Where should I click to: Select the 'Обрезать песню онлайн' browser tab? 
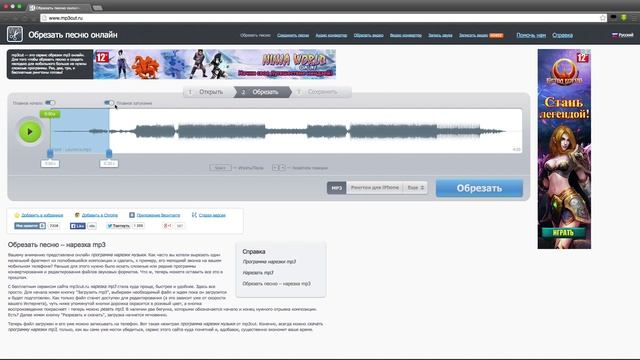[58, 8]
